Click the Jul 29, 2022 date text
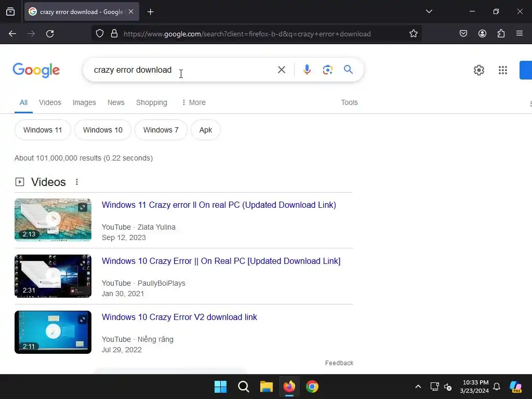The image size is (532, 399). pyautogui.click(x=122, y=350)
